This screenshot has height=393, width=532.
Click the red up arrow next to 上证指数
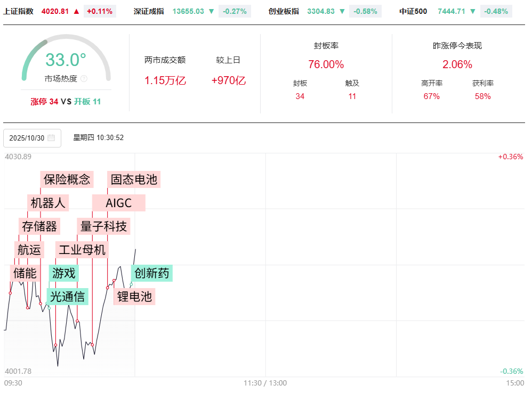[77, 11]
